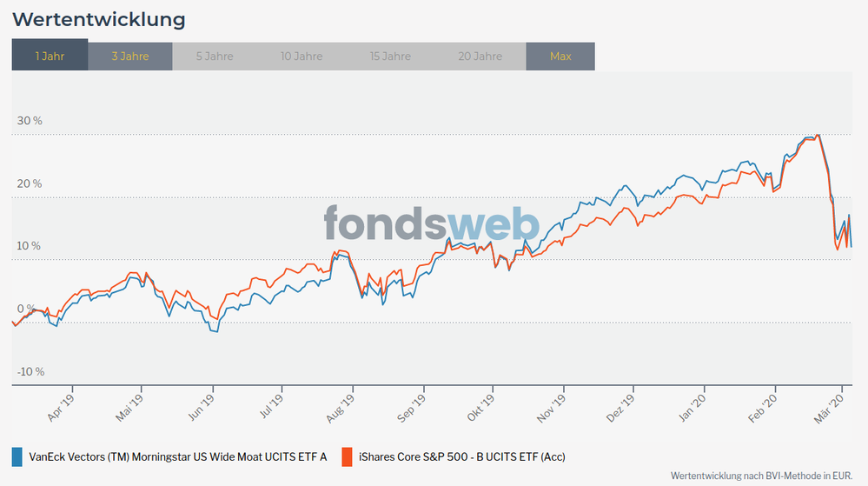Screen dimensions: 868x486
Task: Click the 15 Jahre tab
Action: click(x=390, y=57)
